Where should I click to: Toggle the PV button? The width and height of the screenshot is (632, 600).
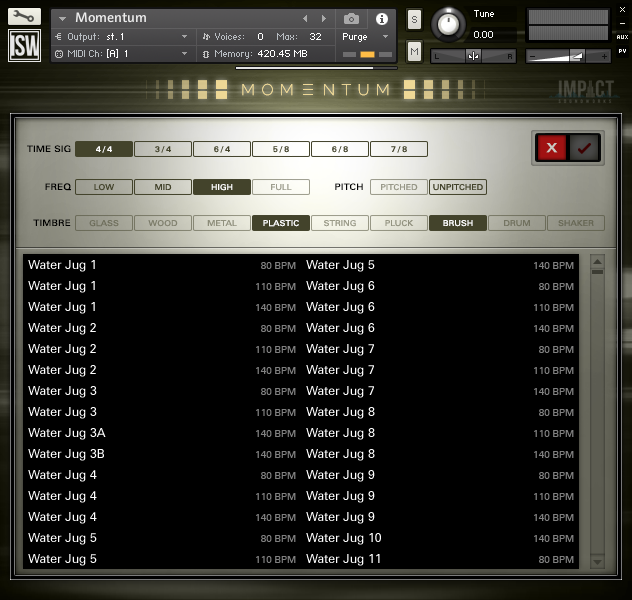click(622, 51)
